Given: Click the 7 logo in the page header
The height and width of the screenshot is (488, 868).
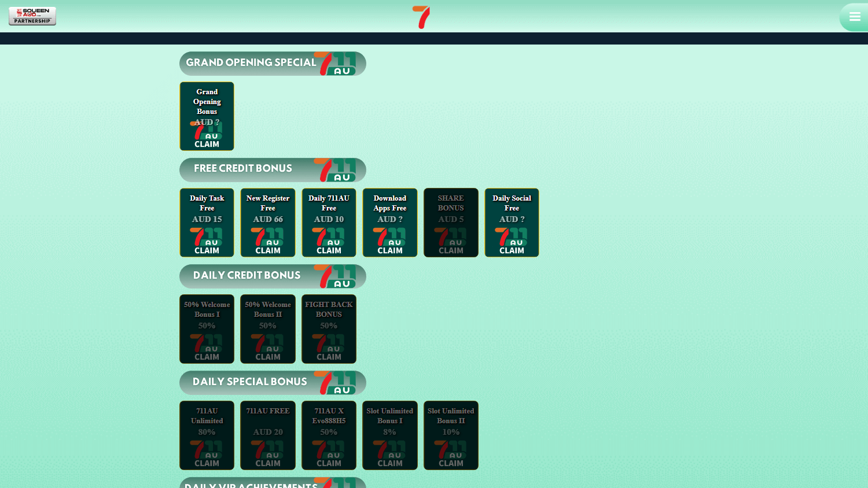Looking at the screenshot, I should [421, 17].
